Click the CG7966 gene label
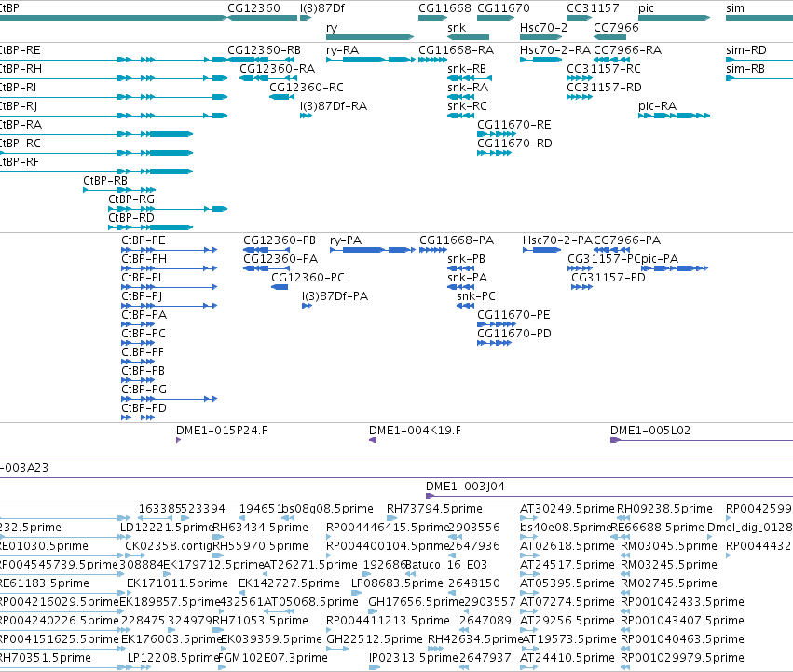This screenshot has width=793, height=672. [x=616, y=28]
